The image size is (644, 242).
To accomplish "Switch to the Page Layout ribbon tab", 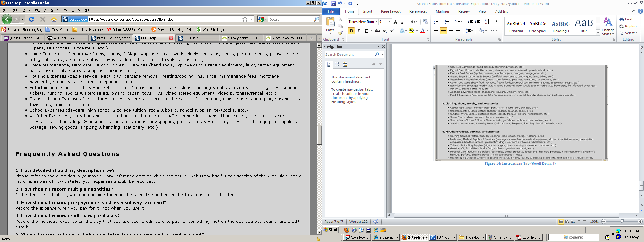I will [391, 11].
